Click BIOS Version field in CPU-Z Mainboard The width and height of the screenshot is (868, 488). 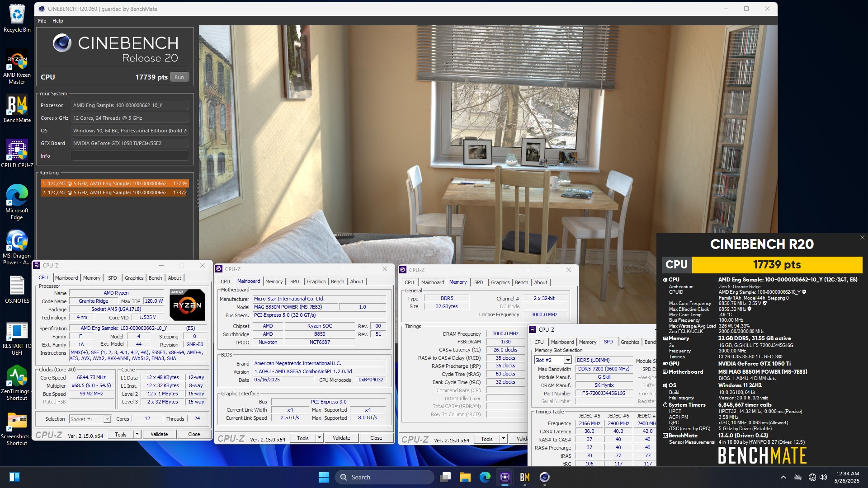pyautogui.click(x=319, y=371)
